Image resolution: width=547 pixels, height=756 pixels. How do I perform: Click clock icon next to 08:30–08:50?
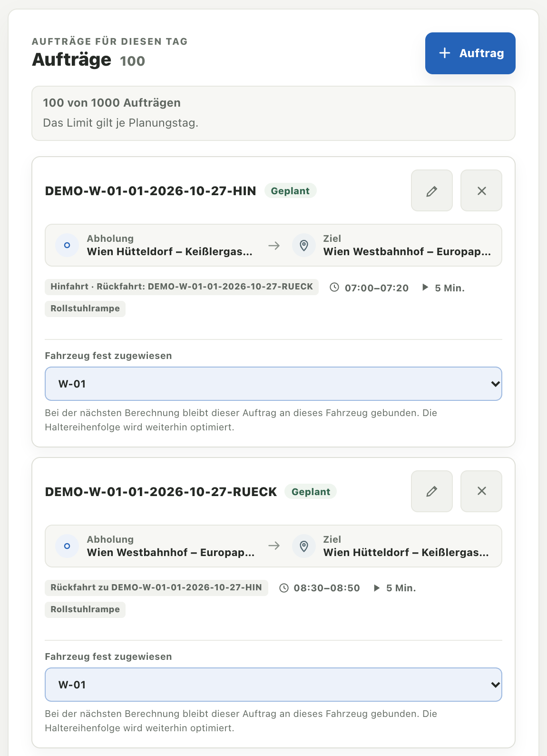click(x=284, y=588)
